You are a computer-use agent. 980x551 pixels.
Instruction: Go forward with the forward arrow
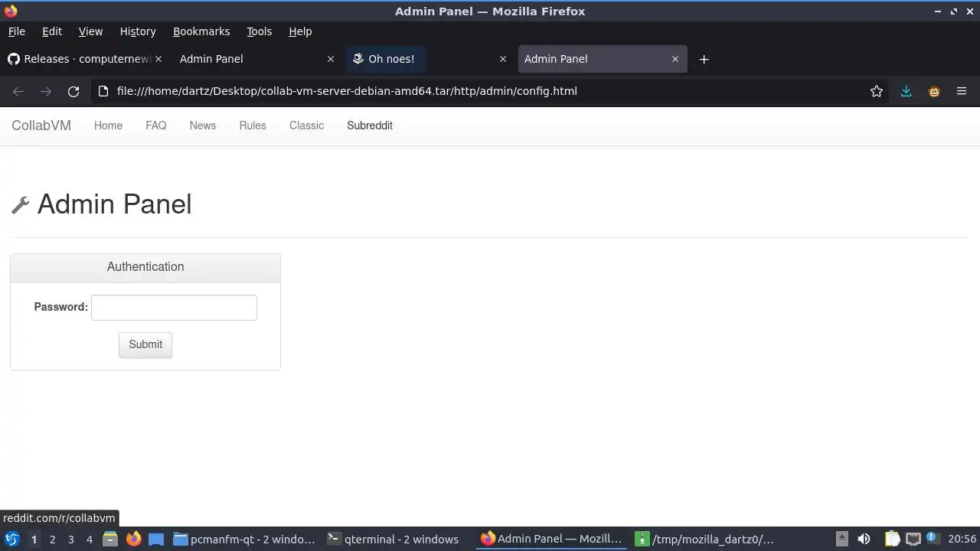(46, 91)
